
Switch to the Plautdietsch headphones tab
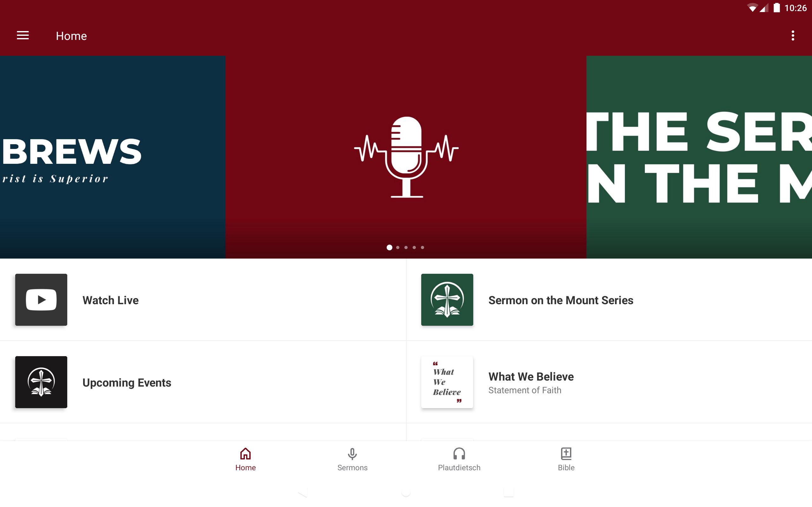(x=459, y=459)
